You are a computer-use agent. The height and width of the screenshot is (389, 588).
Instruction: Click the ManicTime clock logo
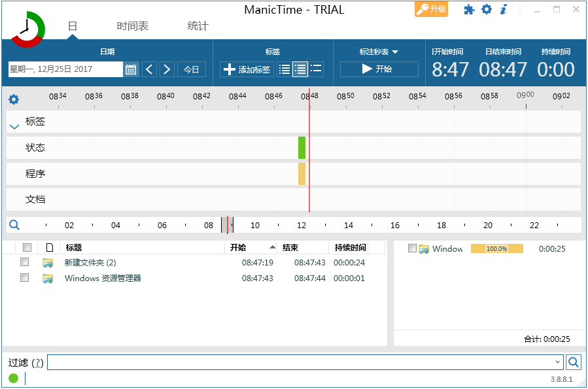[27, 29]
